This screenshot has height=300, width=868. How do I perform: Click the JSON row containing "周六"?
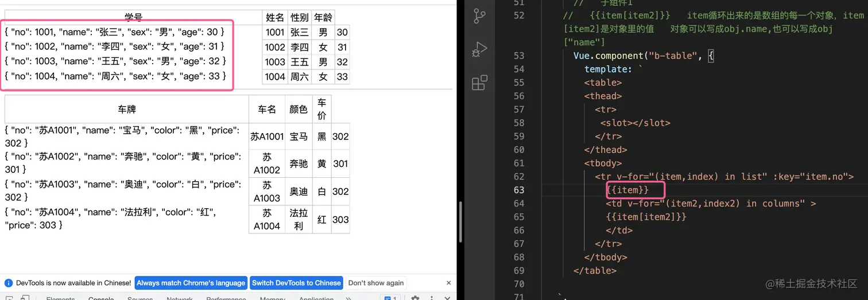click(x=115, y=76)
